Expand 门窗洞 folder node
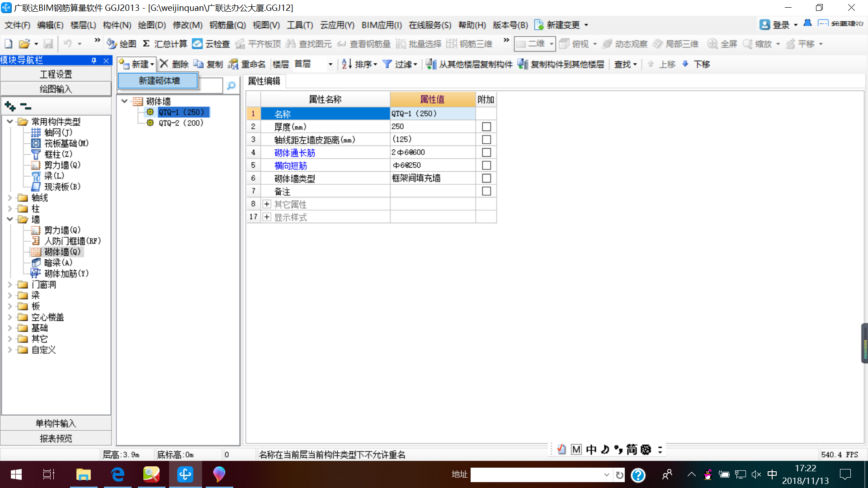Screen dimensions: 868x488 click(9, 284)
